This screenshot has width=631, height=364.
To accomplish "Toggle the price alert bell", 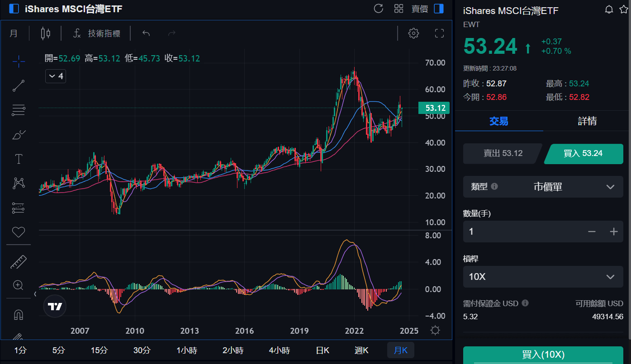I will click(x=609, y=9).
